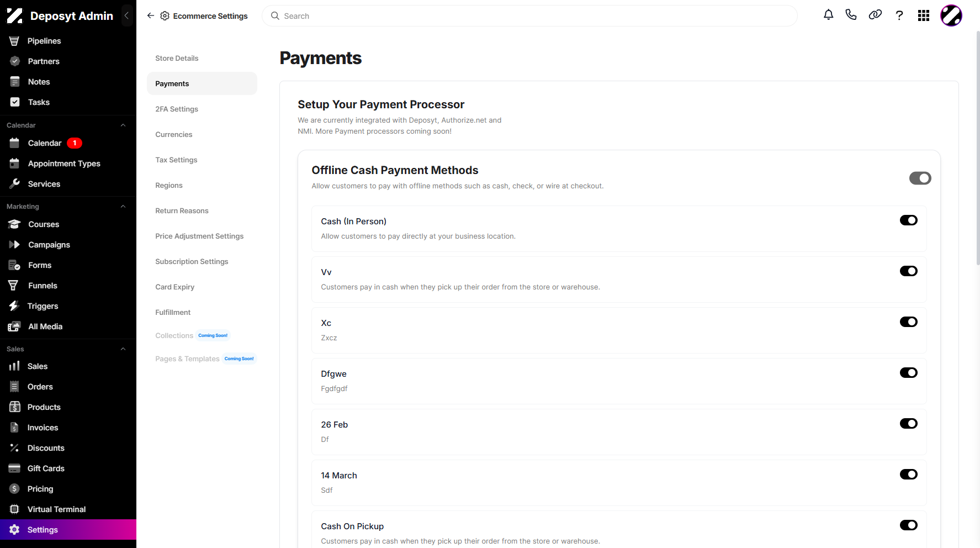Click the Campaigns icon in sidebar

14,245
